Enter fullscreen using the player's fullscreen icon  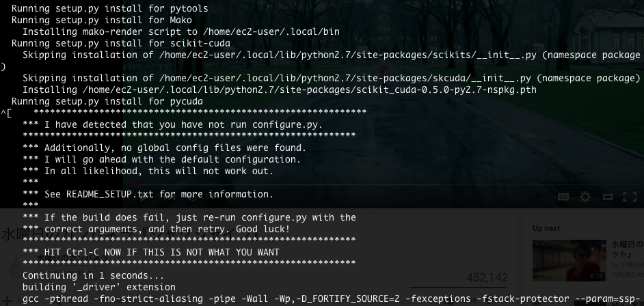point(630,197)
